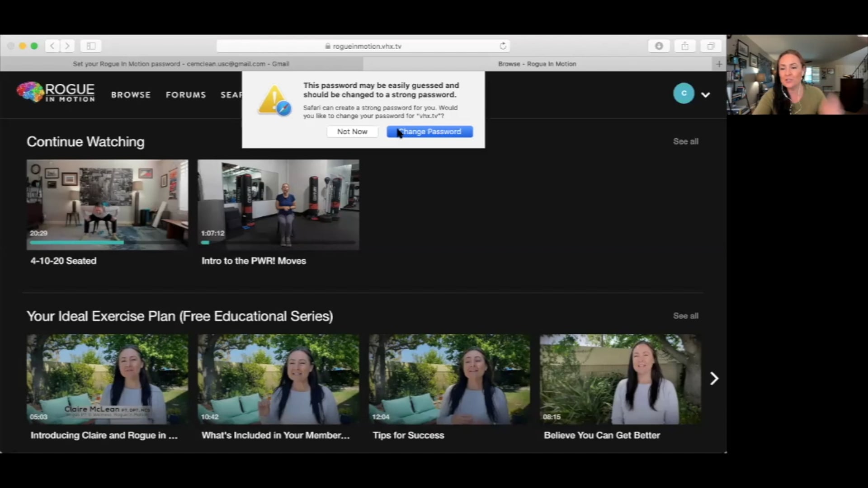
Task: Click the Safari forward navigation arrow
Action: pos(67,46)
